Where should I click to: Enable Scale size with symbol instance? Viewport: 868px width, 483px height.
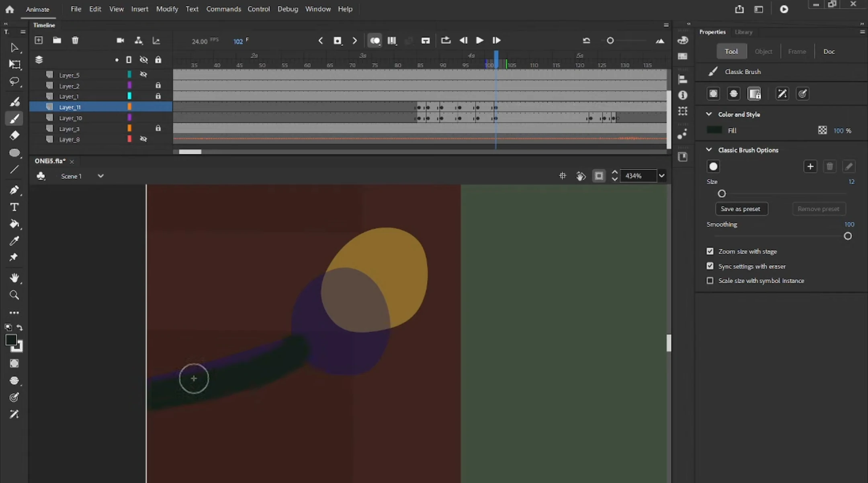pos(710,280)
